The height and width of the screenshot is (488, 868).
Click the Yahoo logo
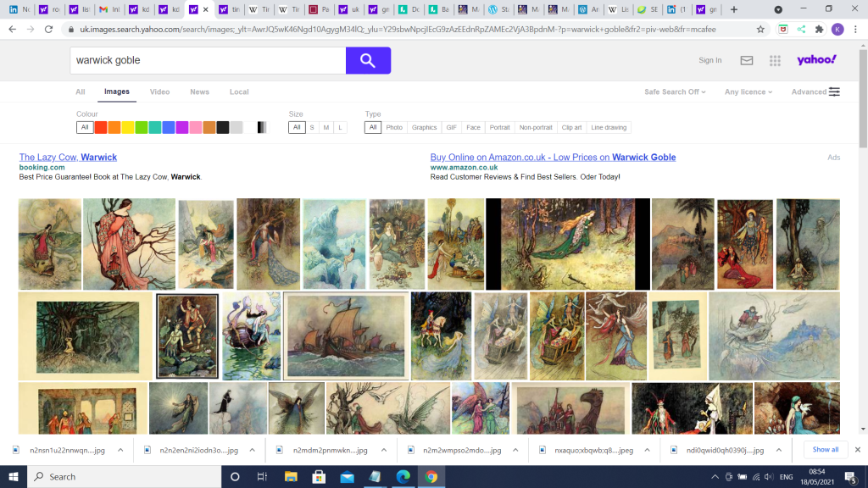(816, 60)
